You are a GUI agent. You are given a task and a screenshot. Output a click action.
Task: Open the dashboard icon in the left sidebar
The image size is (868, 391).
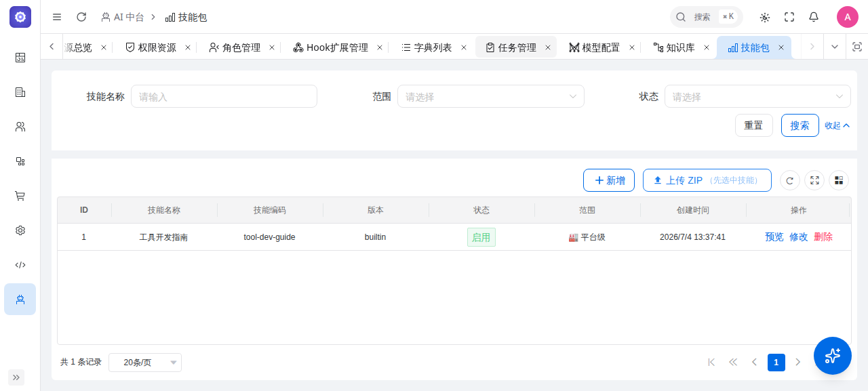click(x=20, y=58)
